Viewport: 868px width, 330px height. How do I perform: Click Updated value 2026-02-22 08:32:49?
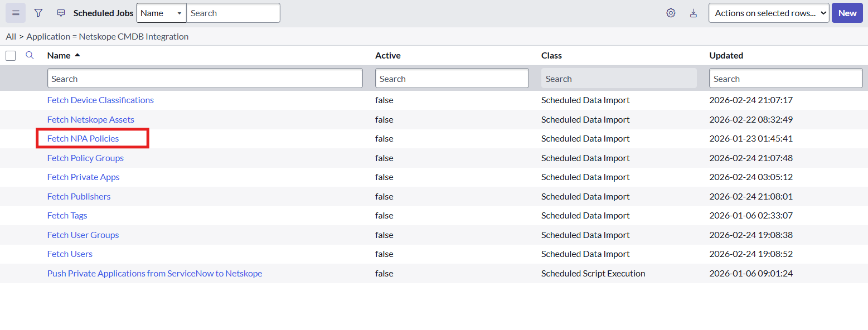pos(751,119)
